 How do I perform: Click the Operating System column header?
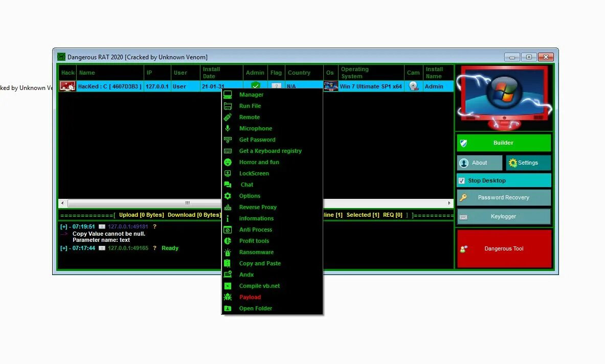point(371,73)
